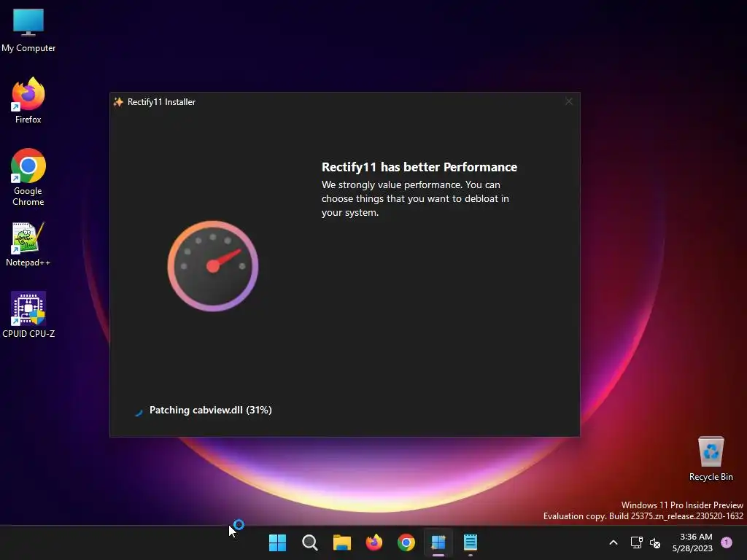Viewport: 747px width, 560px height.
Task: Open the Notepad taskbar icon
Action: click(x=471, y=542)
